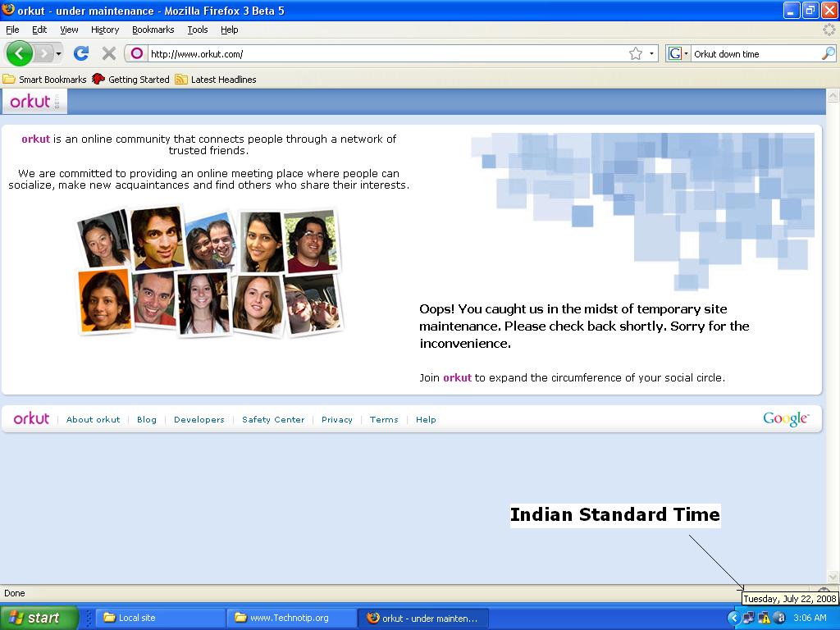Click the orkut beta logo in the page header
Viewport: 840px width, 630px height.
pos(34,101)
